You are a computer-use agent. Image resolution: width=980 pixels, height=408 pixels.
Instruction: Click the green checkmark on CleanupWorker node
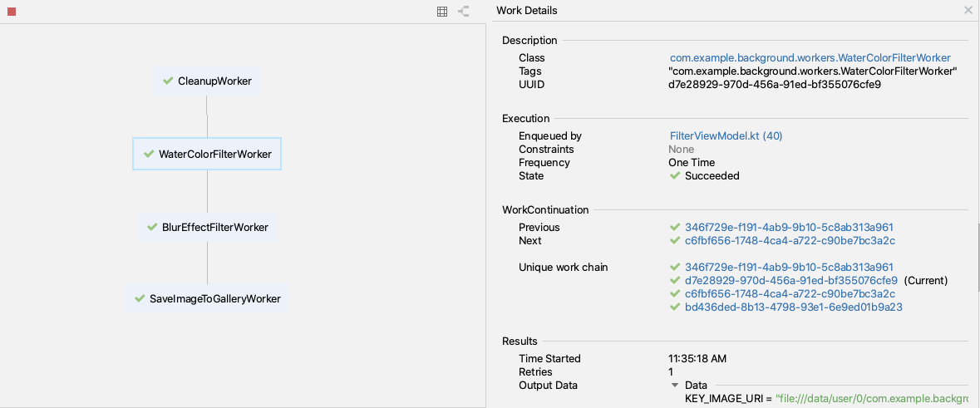click(x=168, y=81)
